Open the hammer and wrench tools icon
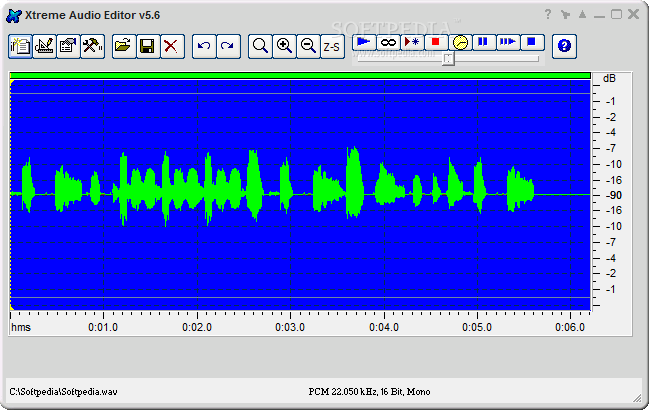The width and height of the screenshot is (649, 410). point(92,46)
